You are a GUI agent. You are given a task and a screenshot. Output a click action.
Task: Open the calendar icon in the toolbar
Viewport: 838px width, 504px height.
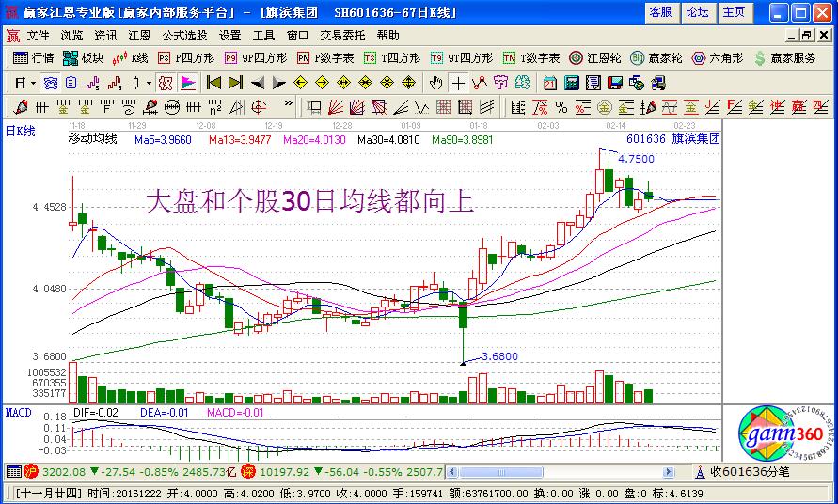[548, 83]
